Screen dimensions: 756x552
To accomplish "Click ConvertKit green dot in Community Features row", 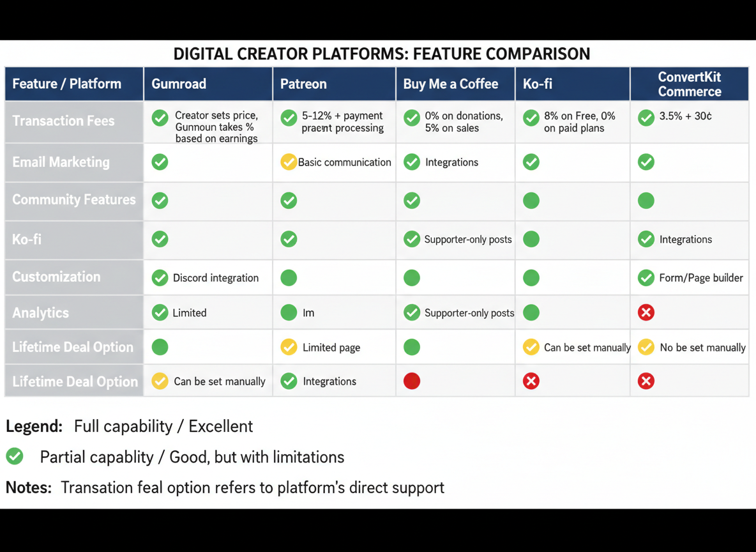I will click(646, 200).
